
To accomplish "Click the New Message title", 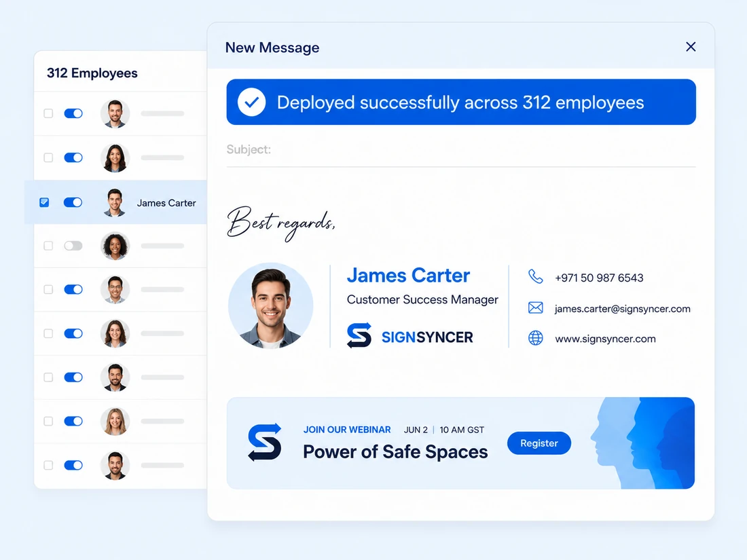I will point(272,48).
